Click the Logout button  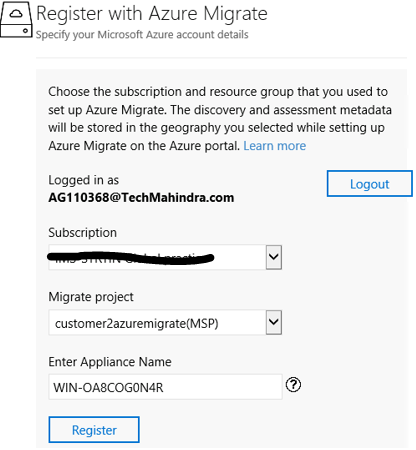[370, 184]
